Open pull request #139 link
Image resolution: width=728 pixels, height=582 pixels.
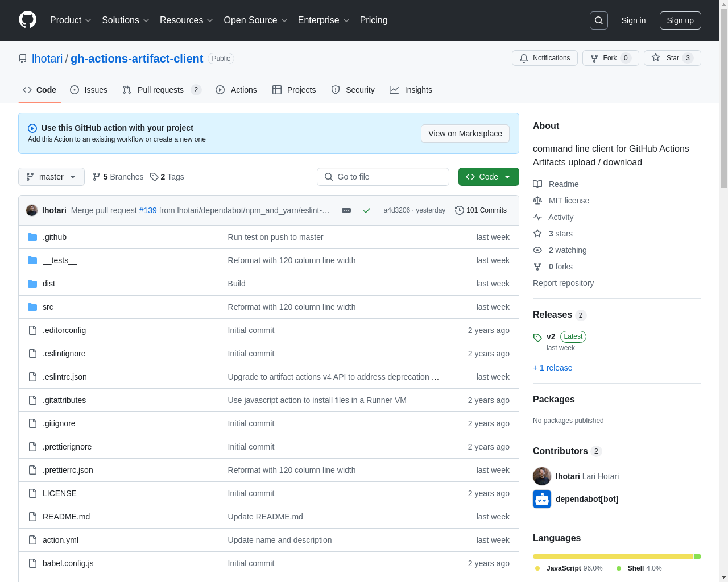coord(148,210)
